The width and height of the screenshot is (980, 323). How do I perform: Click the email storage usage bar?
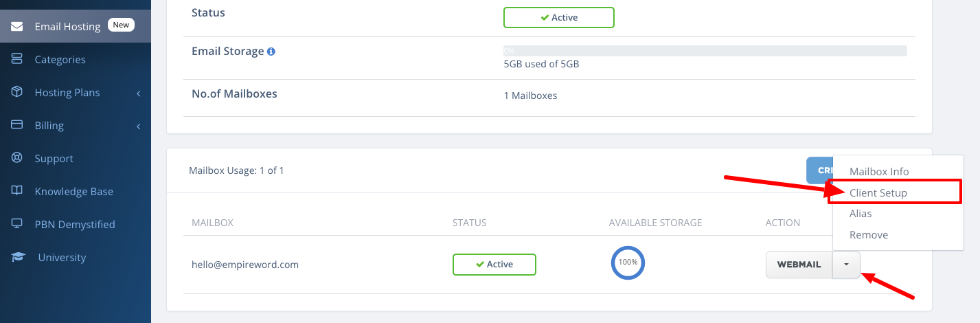(x=705, y=51)
